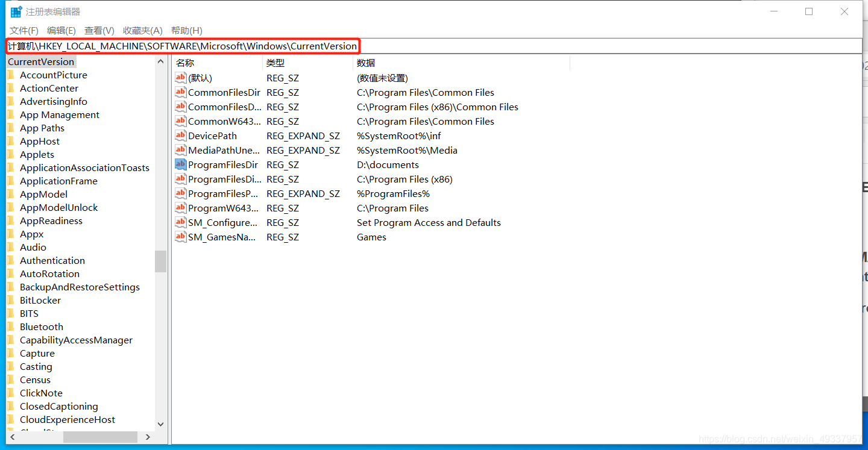The height and width of the screenshot is (450, 868).
Task: Select the ApplicationFrame key
Action: [58, 181]
